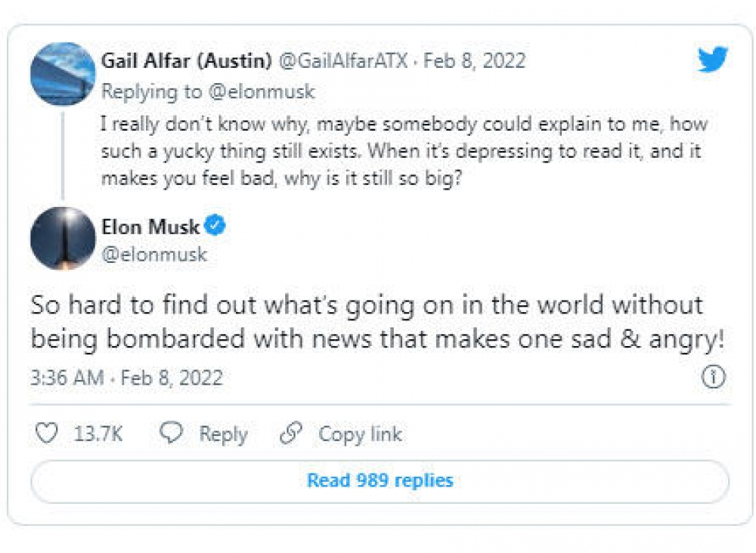756x553 pixels.
Task: Open the tweet info icon
Action: pos(713,377)
